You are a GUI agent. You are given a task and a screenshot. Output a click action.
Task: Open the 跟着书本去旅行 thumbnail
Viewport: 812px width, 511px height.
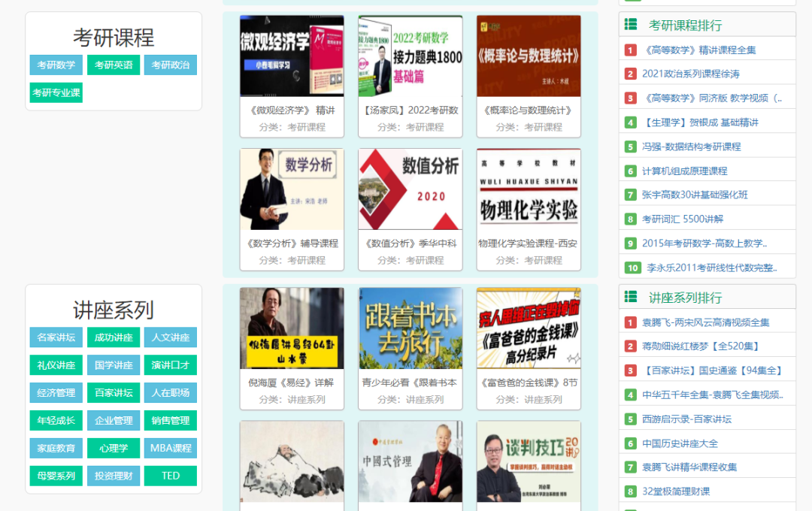point(411,328)
